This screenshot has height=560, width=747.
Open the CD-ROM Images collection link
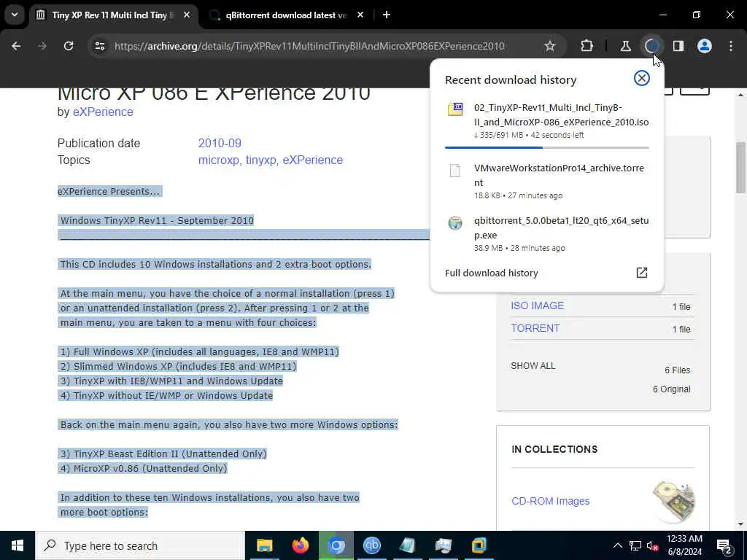click(x=550, y=501)
